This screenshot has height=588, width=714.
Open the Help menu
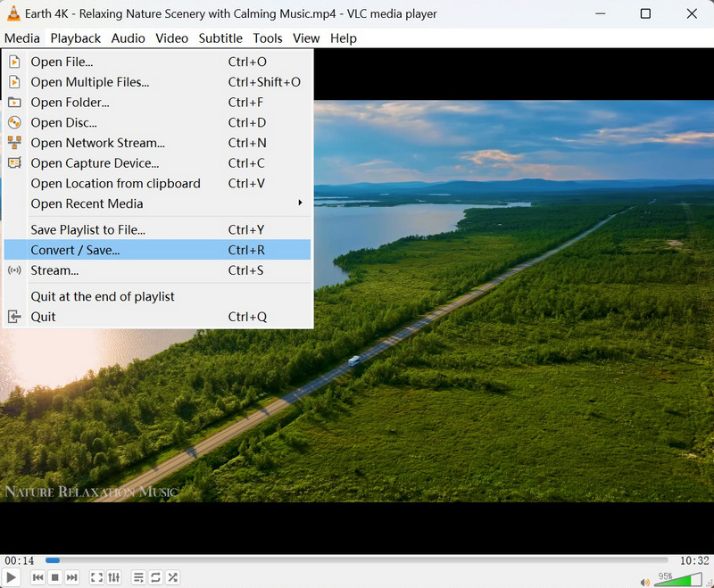click(344, 38)
